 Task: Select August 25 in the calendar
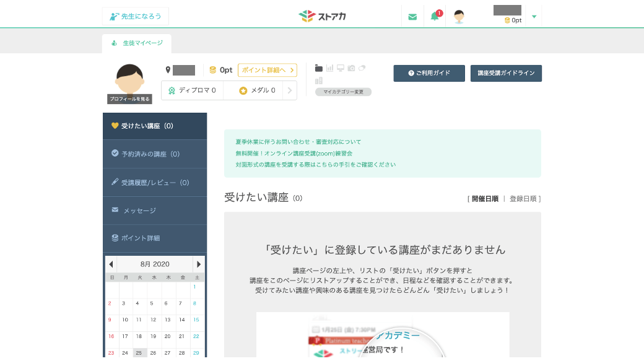tap(139, 353)
